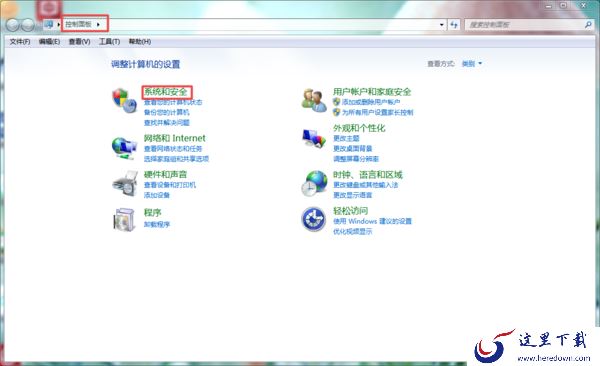Open the 帮助(H) menu

(140, 41)
